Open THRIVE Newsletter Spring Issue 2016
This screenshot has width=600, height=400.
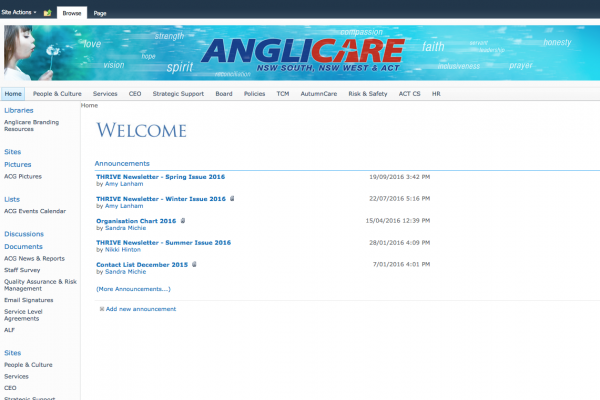tap(161, 177)
